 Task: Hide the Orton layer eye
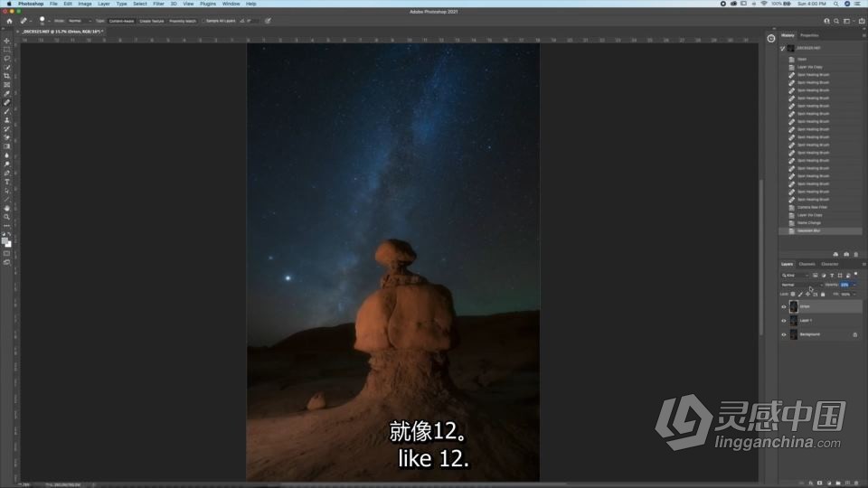click(783, 307)
